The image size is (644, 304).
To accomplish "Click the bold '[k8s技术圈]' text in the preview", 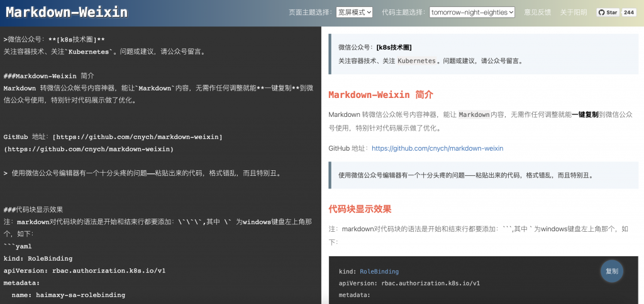I will [x=394, y=47].
